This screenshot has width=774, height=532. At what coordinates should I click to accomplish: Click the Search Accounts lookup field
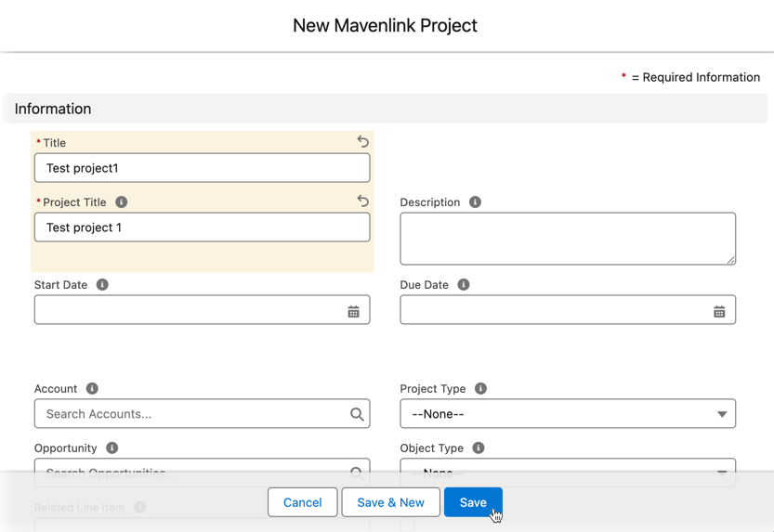[202, 414]
